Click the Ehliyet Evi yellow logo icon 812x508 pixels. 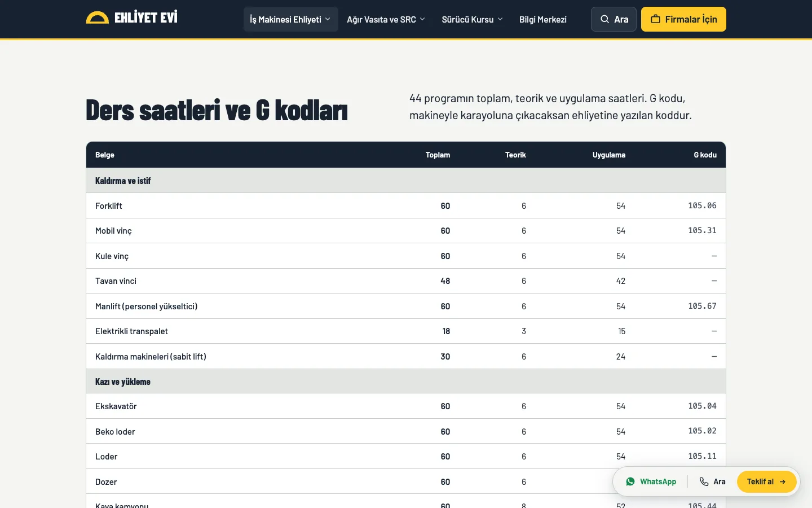(97, 18)
